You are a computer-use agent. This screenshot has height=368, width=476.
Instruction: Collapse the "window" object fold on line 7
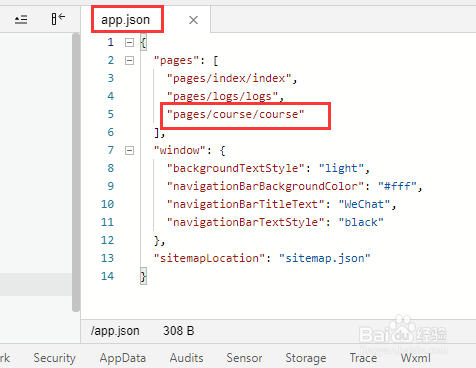click(129, 150)
